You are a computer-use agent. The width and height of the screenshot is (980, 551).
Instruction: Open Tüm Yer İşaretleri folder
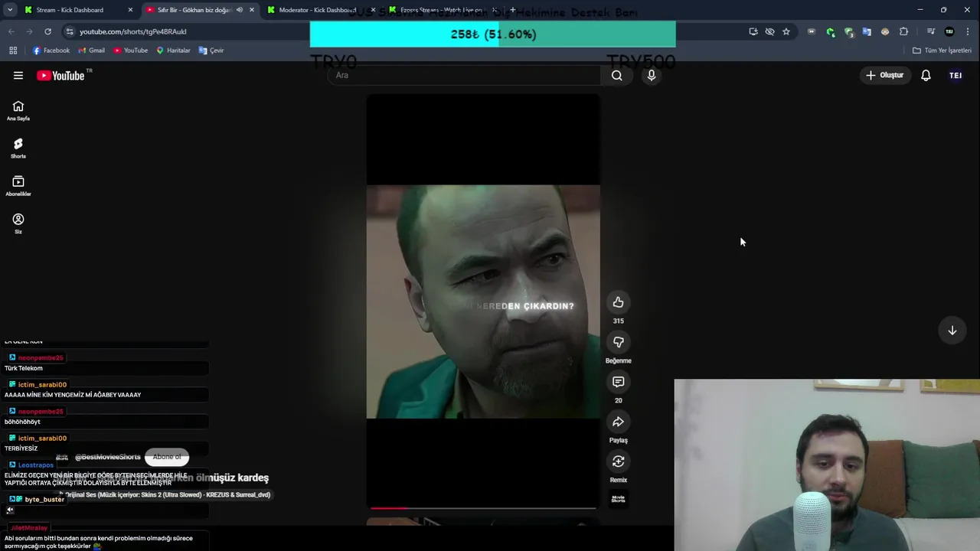point(942,51)
